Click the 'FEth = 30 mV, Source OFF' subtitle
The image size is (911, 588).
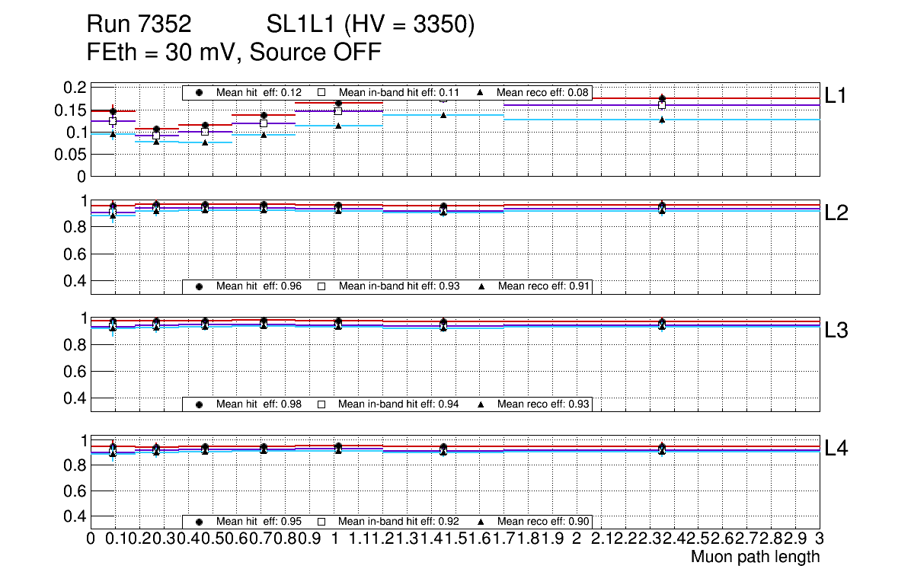coord(234,53)
